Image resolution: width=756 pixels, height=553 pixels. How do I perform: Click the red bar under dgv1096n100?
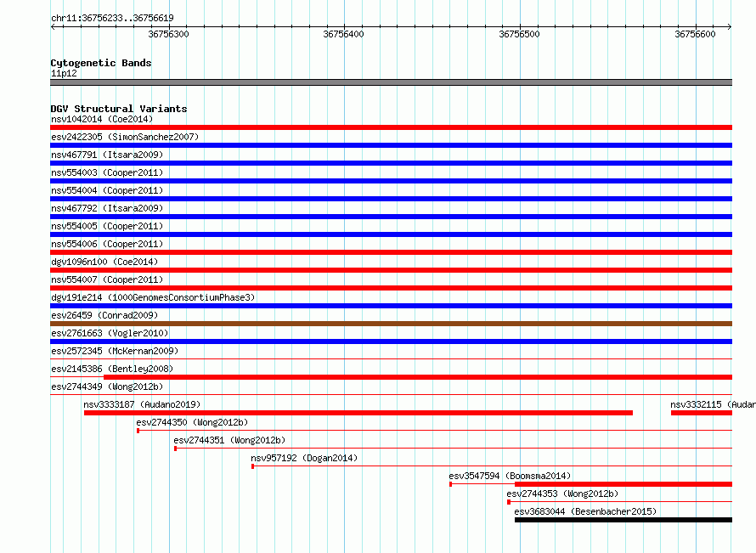click(x=391, y=270)
